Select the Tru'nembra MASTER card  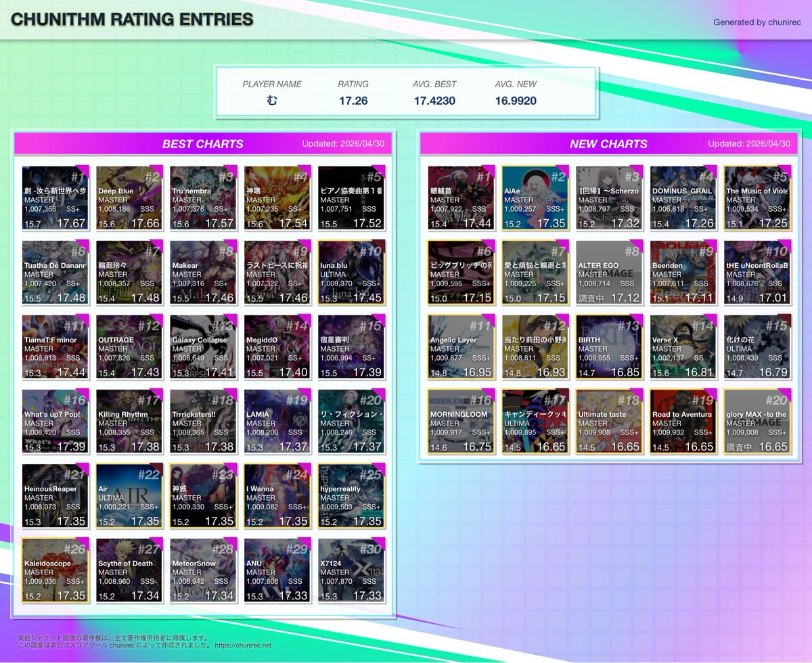click(x=203, y=198)
